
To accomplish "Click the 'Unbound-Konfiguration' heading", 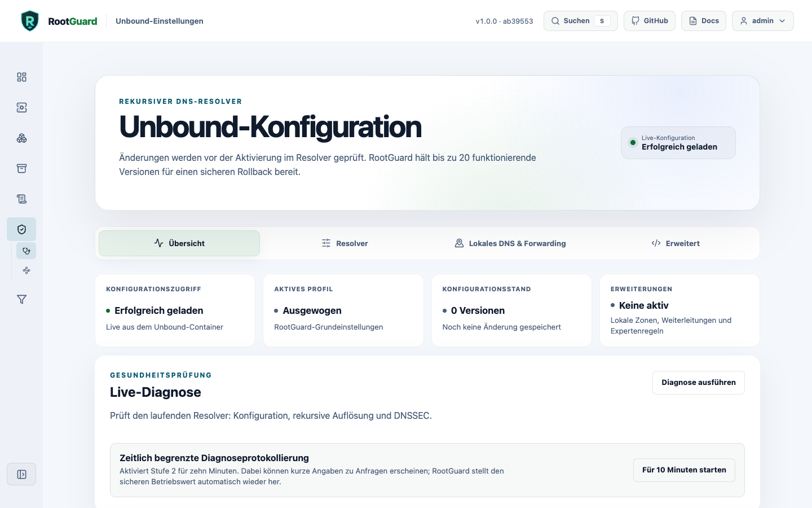I will [x=270, y=126].
